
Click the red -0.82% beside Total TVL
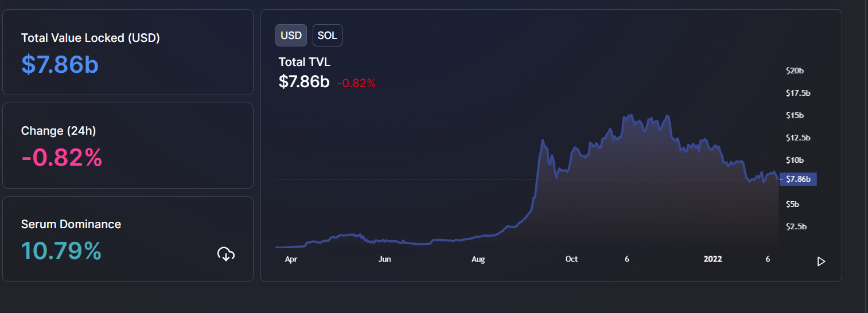click(356, 83)
